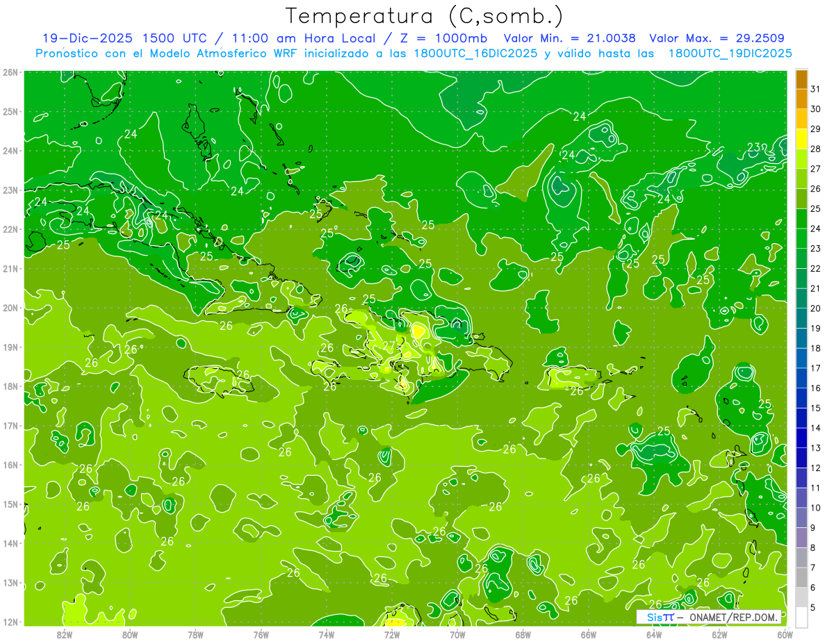Click the 16N latitude axis label
The image size is (834, 644).
[x=10, y=465]
